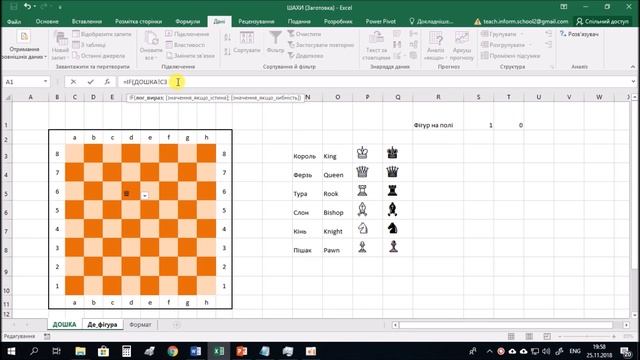Open the Structure group dialog launcher

pyautogui.click(x=552, y=67)
